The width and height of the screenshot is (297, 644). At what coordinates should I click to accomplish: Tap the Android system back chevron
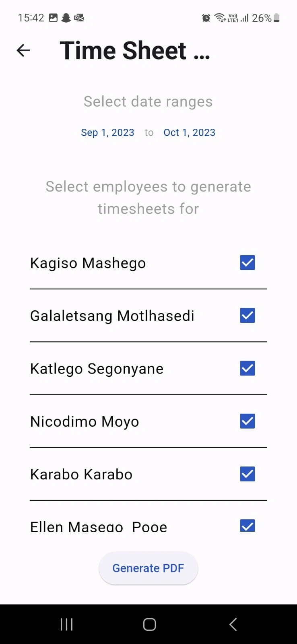click(233, 624)
